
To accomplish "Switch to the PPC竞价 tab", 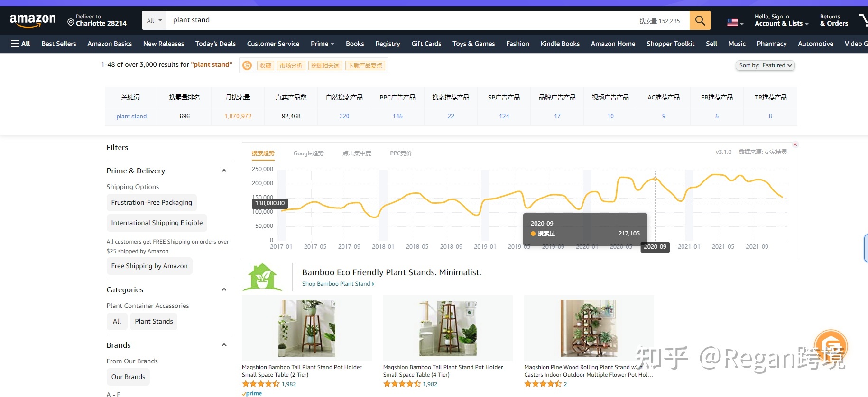I will (x=401, y=153).
